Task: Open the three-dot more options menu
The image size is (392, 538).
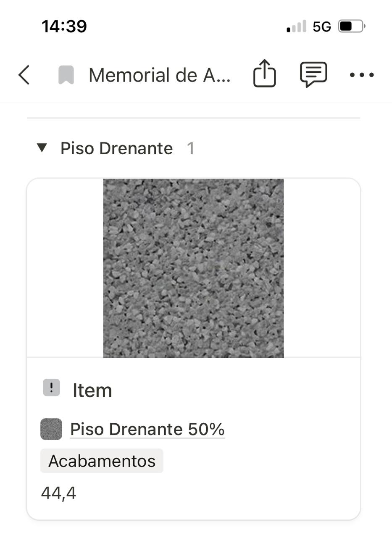Action: coord(362,75)
